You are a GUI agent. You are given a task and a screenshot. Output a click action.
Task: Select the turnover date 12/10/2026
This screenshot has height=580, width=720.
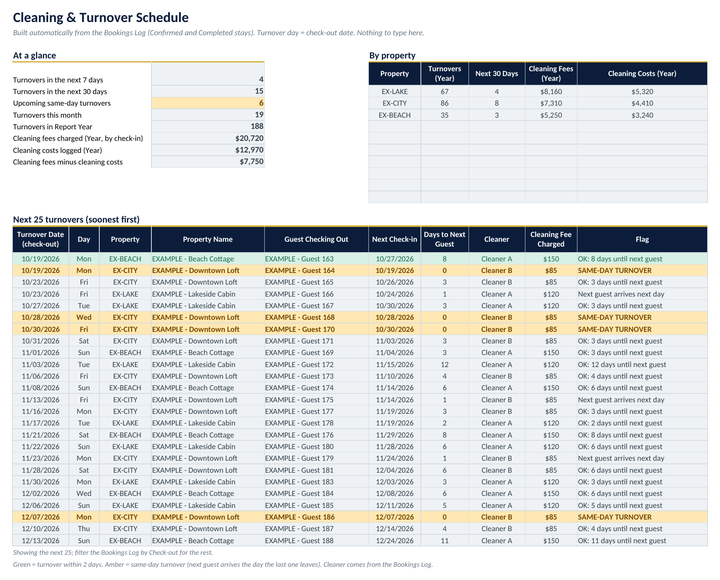coord(40,529)
